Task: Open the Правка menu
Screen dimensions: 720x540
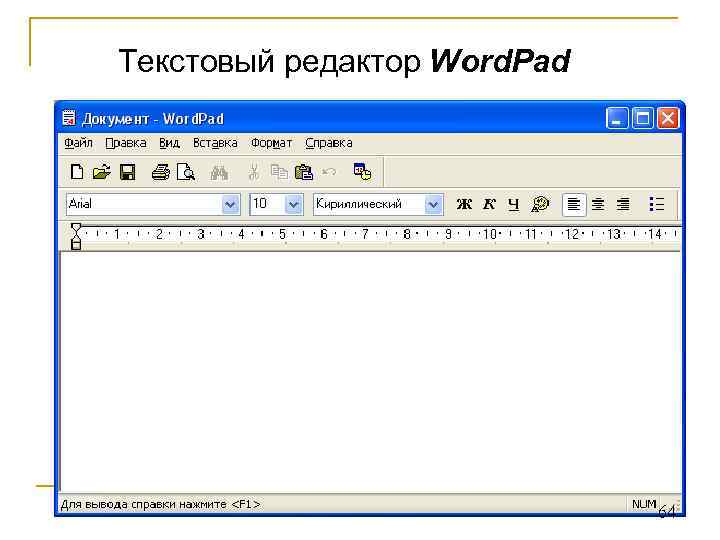Action: click(x=126, y=143)
